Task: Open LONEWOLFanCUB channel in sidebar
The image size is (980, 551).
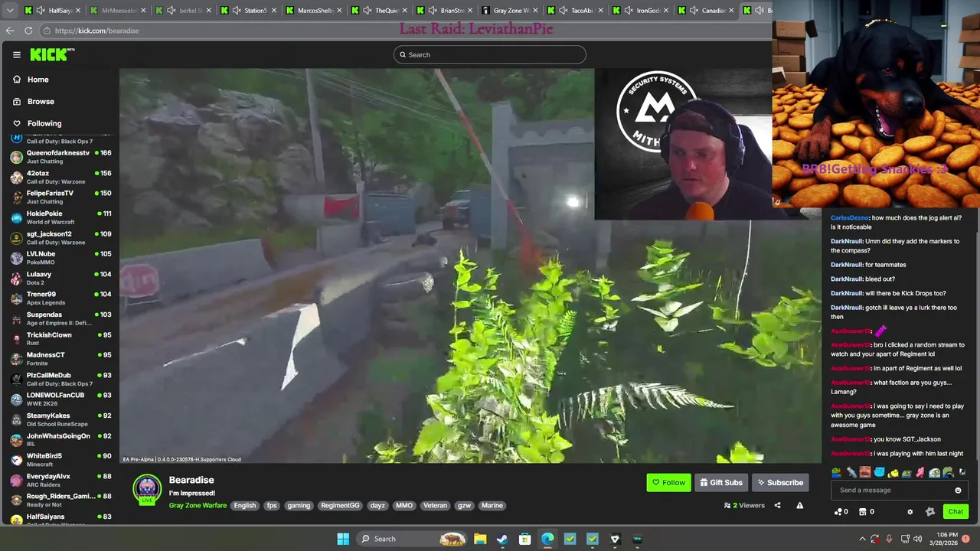Action: tap(60, 399)
